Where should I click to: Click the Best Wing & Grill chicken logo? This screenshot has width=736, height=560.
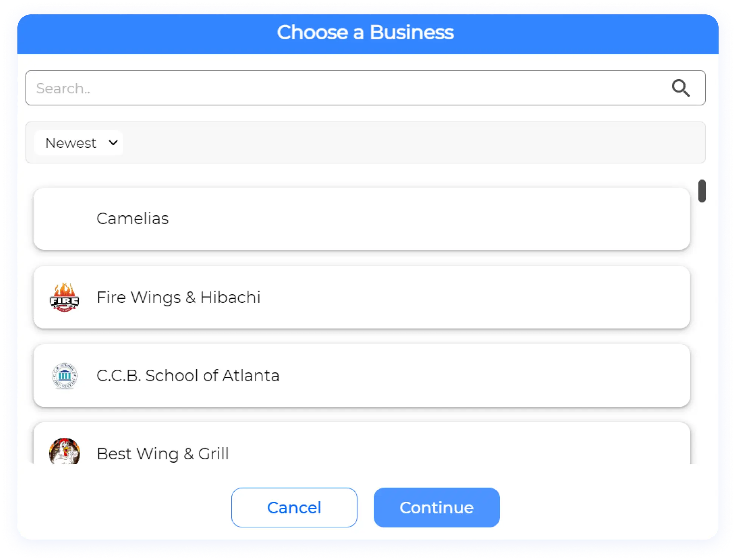(64, 452)
